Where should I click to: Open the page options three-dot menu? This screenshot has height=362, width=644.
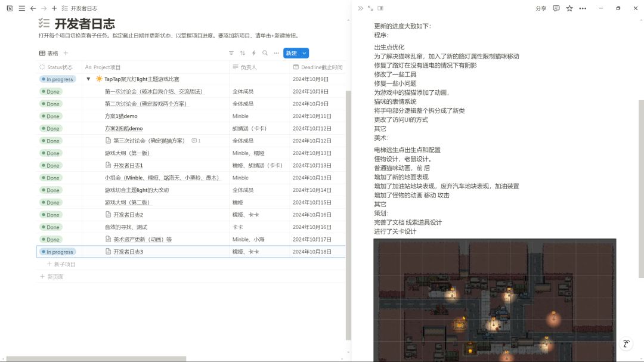coord(583,8)
